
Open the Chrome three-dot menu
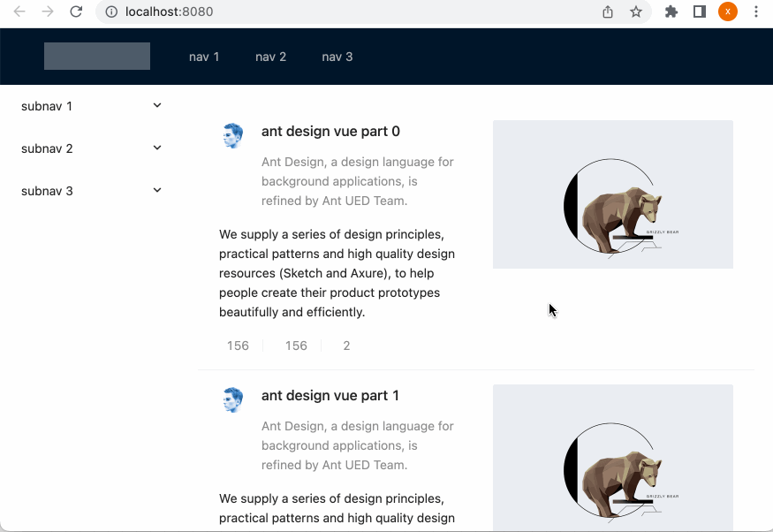point(755,11)
